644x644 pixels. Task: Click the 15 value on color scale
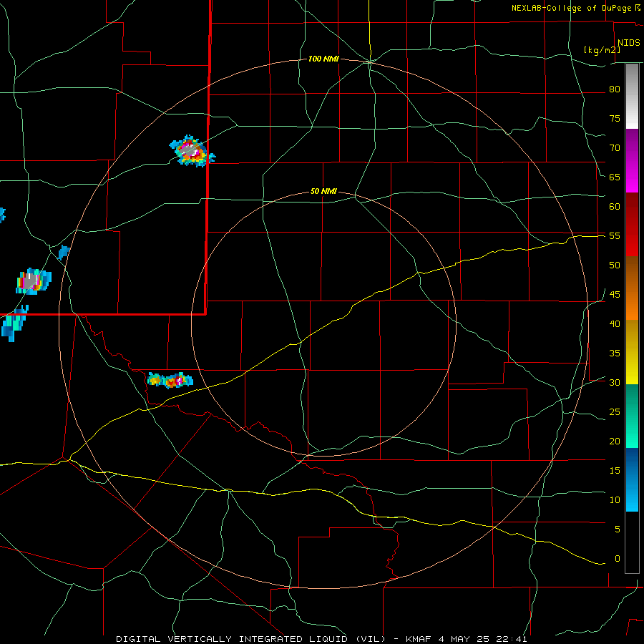coord(615,471)
